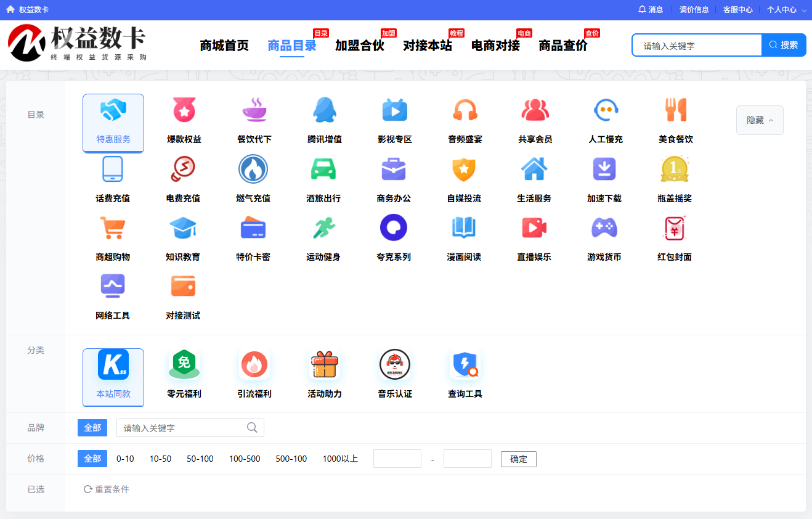Select the 游戏货币 category icon
The height and width of the screenshot is (519, 812).
tap(604, 237)
